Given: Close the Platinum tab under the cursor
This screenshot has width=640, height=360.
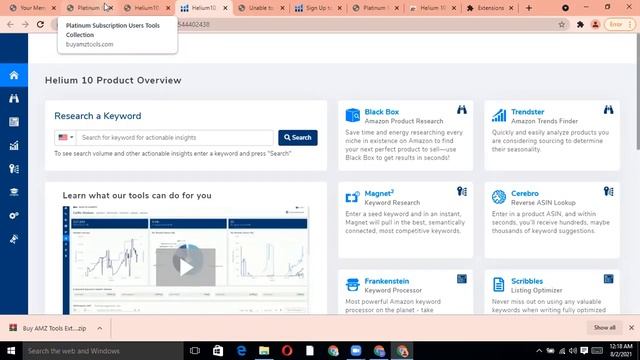Looking at the screenshot, I should tap(111, 8).
